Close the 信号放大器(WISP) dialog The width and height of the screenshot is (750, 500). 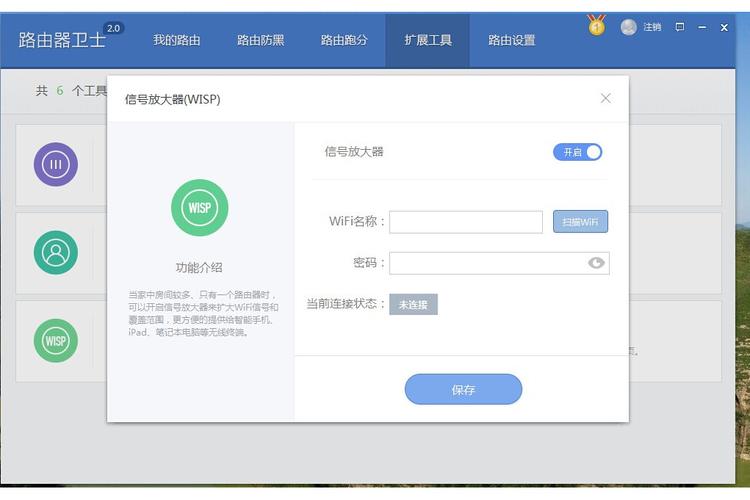605,98
